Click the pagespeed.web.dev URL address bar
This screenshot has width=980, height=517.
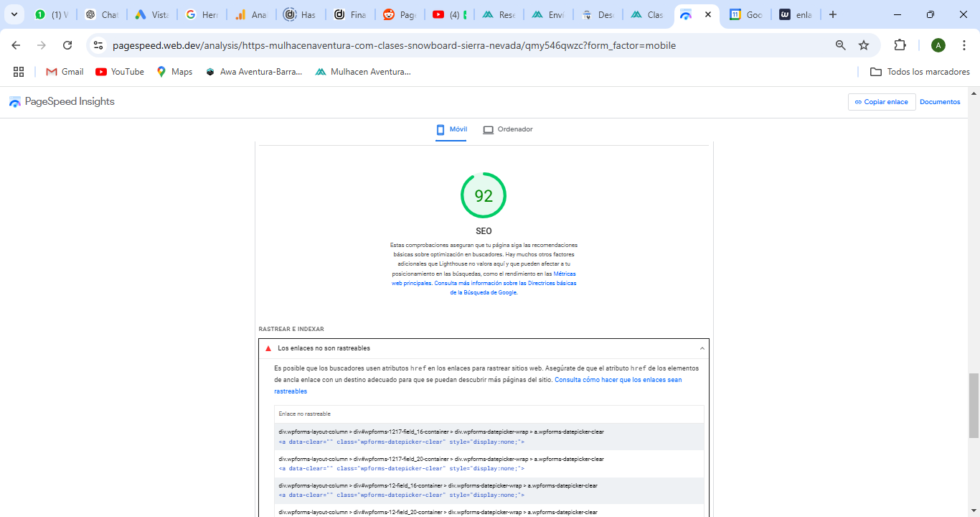pyautogui.click(x=394, y=45)
